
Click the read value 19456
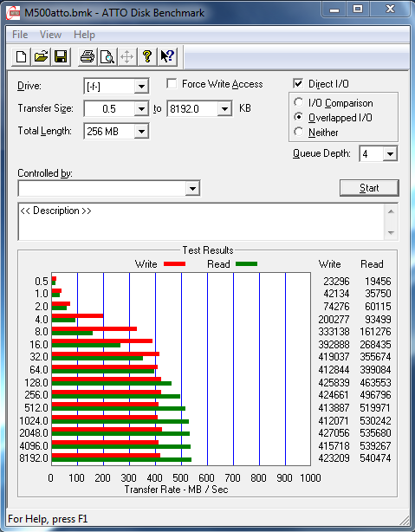378,282
